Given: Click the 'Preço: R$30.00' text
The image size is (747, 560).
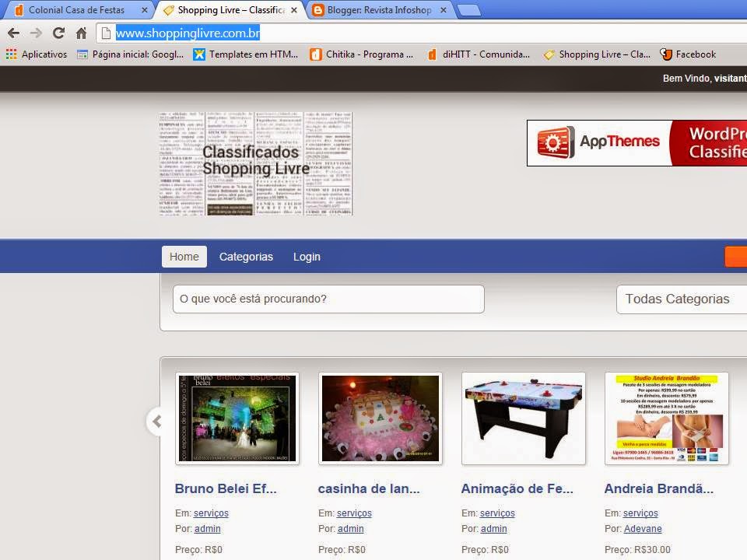Looking at the screenshot, I should click(637, 550).
